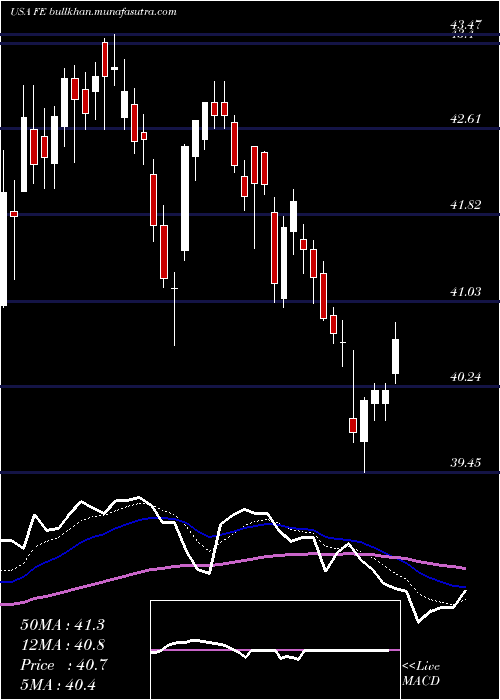This screenshot has width=500, height=700.
Task: Click the 42.61 price level label
Action: pos(466,119)
